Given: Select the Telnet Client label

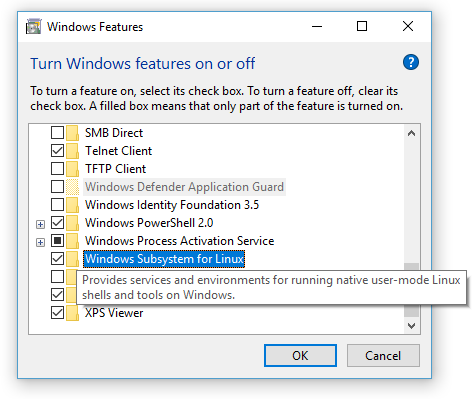Looking at the screenshot, I should (x=118, y=151).
